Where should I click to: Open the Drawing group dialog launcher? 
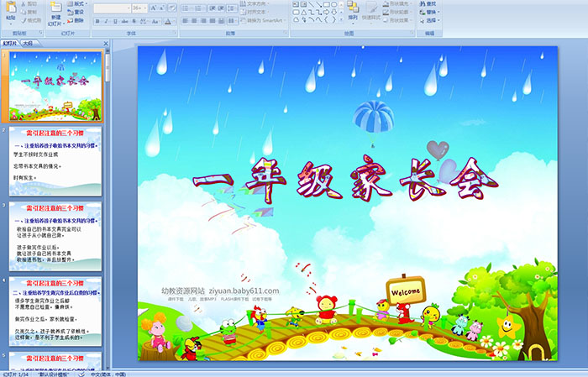coord(412,33)
